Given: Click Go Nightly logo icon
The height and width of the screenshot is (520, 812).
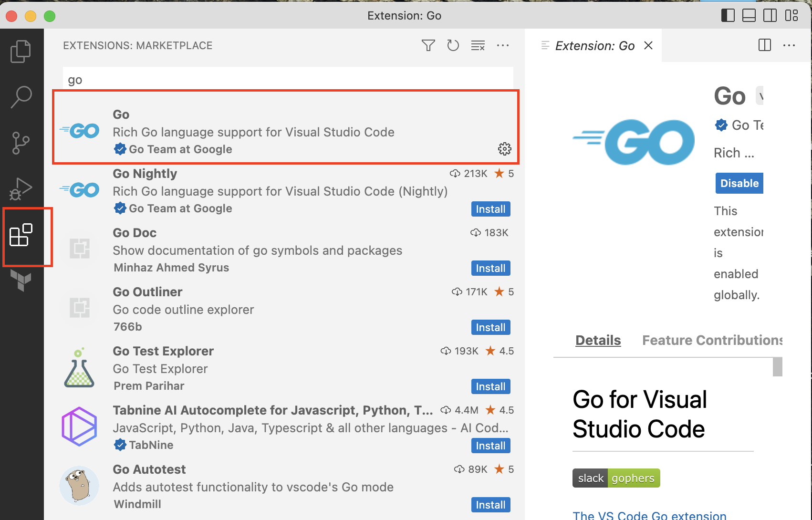Looking at the screenshot, I should coord(79,190).
